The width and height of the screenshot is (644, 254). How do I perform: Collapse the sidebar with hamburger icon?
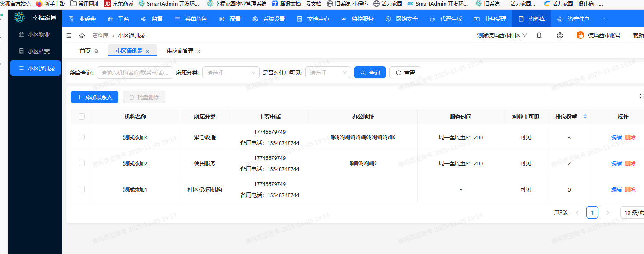tap(69, 35)
